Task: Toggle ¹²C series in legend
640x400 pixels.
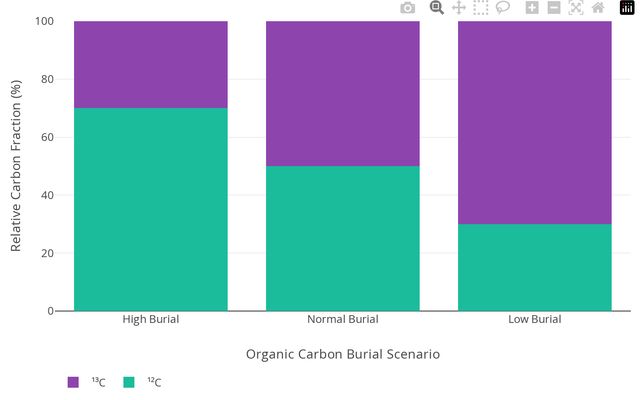Action: [154, 382]
